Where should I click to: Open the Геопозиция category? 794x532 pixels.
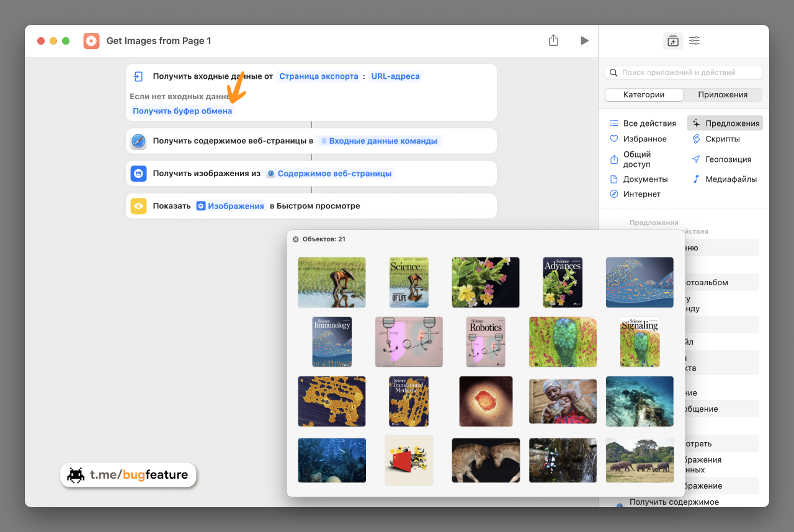(721, 159)
